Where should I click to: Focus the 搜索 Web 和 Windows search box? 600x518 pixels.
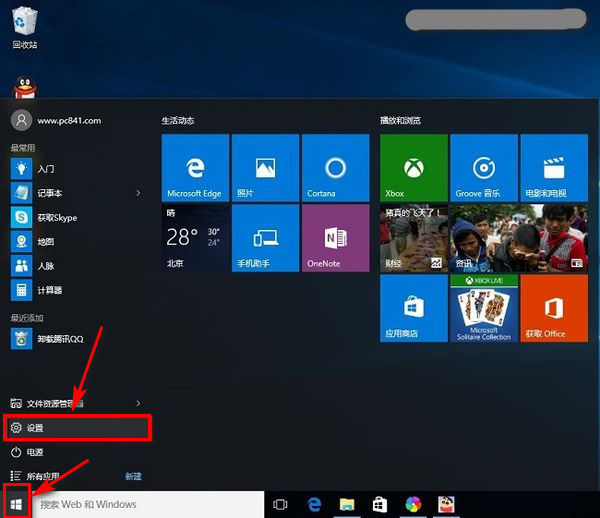coord(148,504)
